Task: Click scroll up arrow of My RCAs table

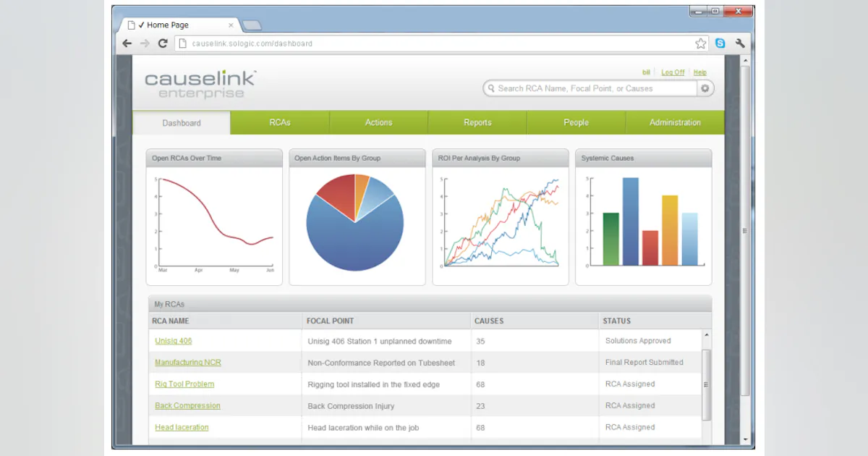Action: tap(707, 336)
